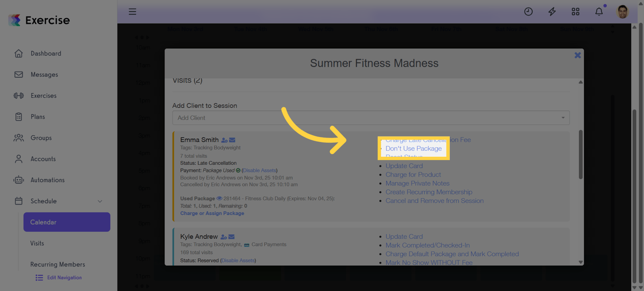Click Emma Smith's Charge for Product link

pos(413,175)
